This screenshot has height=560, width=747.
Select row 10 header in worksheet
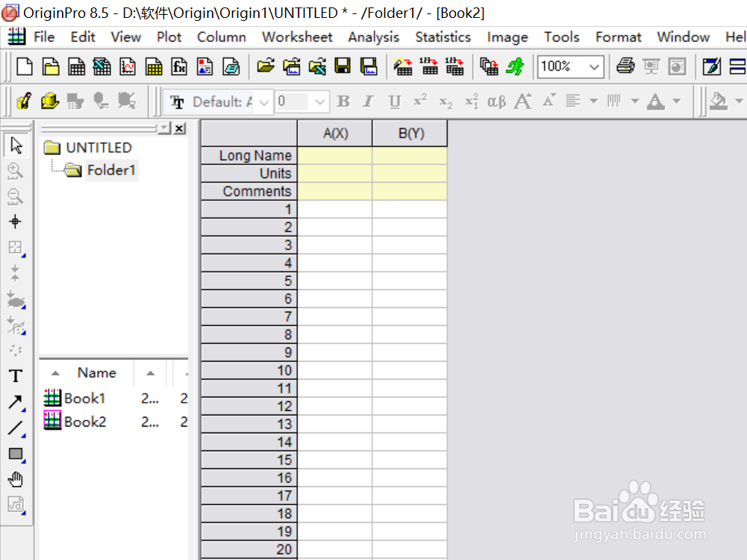[x=249, y=371]
